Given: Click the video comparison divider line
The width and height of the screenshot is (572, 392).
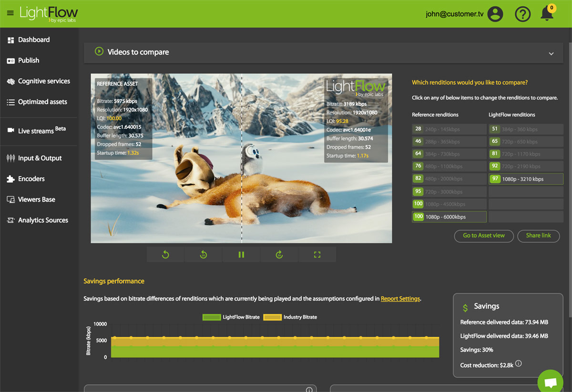Looking at the screenshot, I should [242, 158].
